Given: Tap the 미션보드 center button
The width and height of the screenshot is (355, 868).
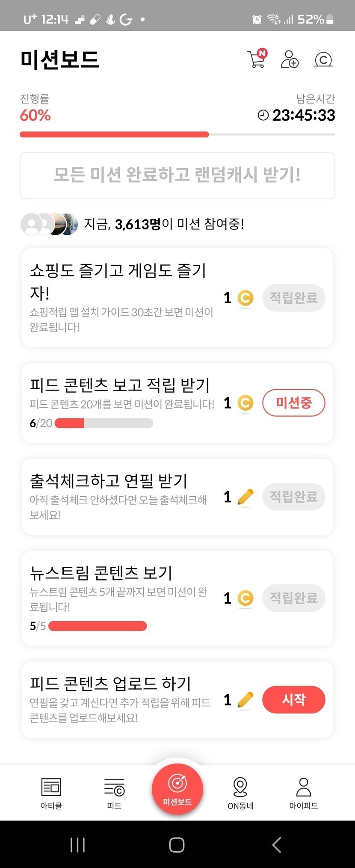Looking at the screenshot, I should [177, 789].
